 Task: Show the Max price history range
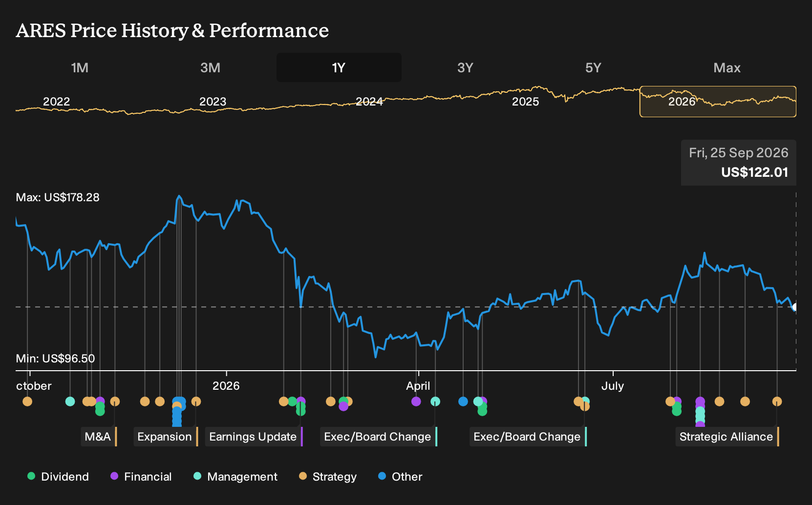[x=727, y=67]
